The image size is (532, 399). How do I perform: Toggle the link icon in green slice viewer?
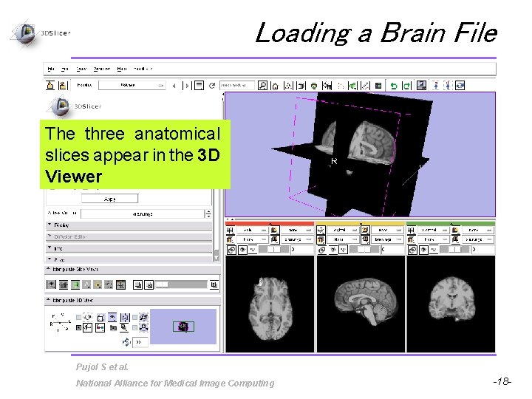pyautogui.click(x=412, y=250)
